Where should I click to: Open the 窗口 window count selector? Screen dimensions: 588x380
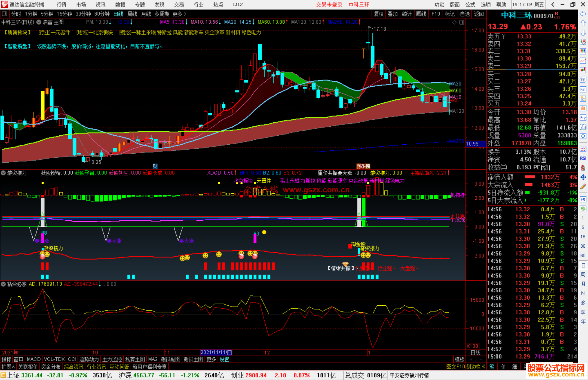19,359
